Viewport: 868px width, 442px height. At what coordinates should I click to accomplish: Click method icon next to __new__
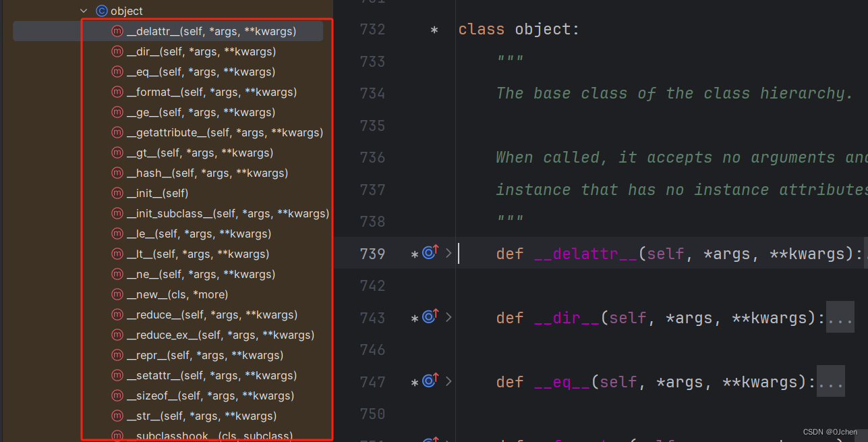pyautogui.click(x=117, y=294)
